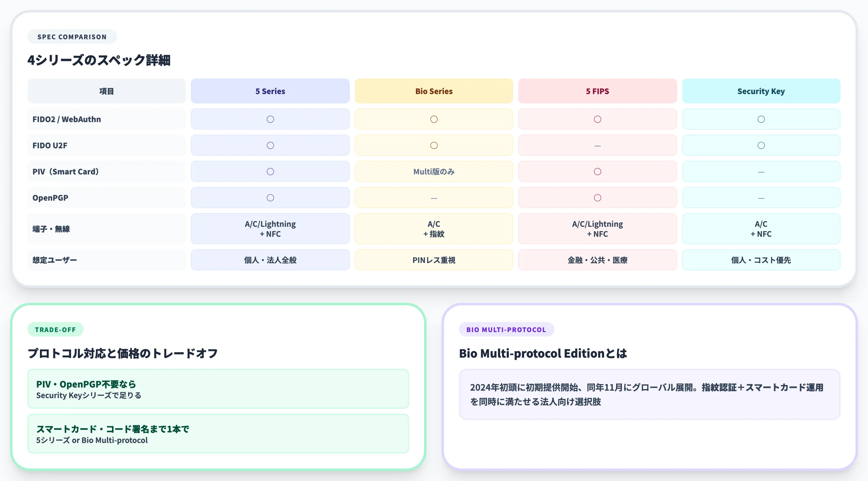Click the dash for Security Key OpenPGP
The image size is (868, 481).
[x=761, y=198]
